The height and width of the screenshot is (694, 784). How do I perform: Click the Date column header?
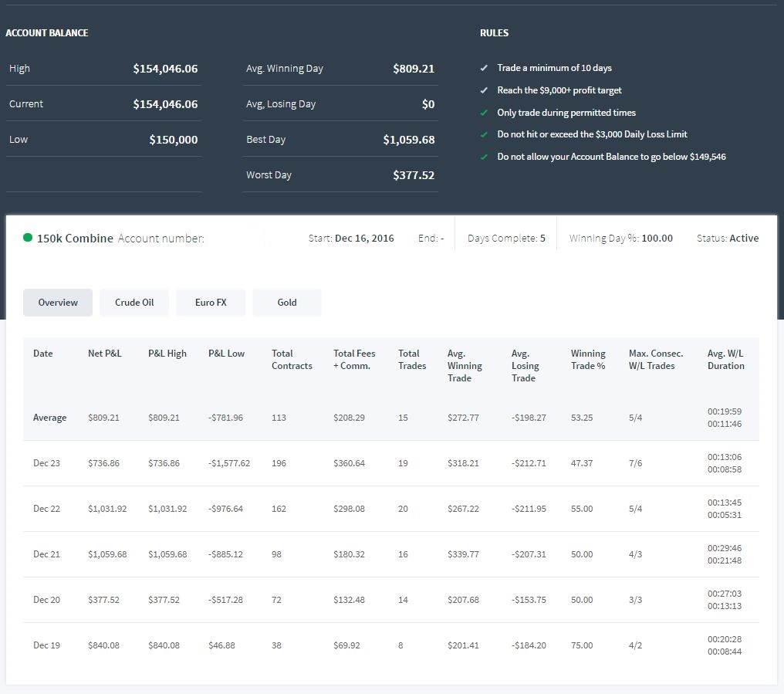pos(43,354)
